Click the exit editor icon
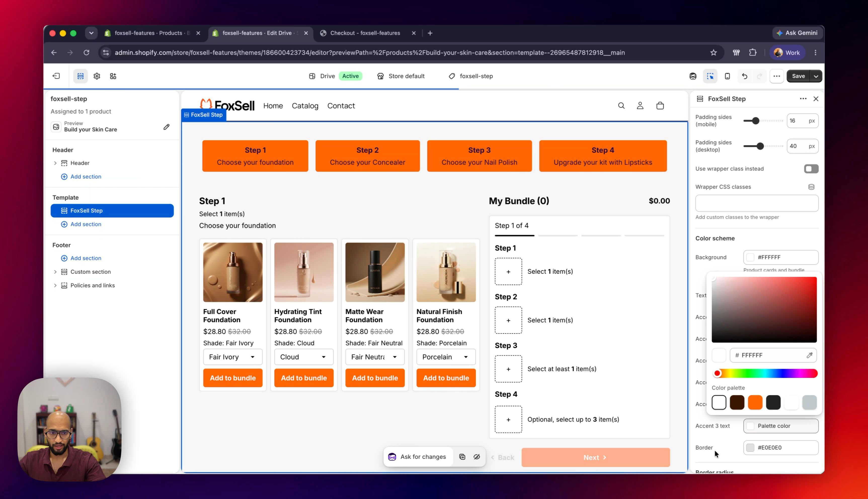This screenshot has width=868, height=499. pos(56,76)
